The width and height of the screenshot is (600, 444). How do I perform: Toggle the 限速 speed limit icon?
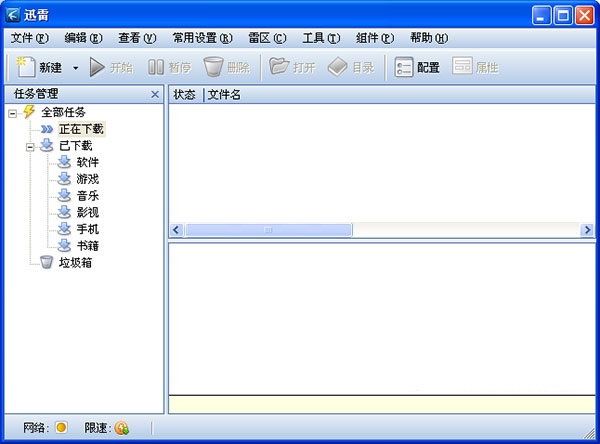122,428
